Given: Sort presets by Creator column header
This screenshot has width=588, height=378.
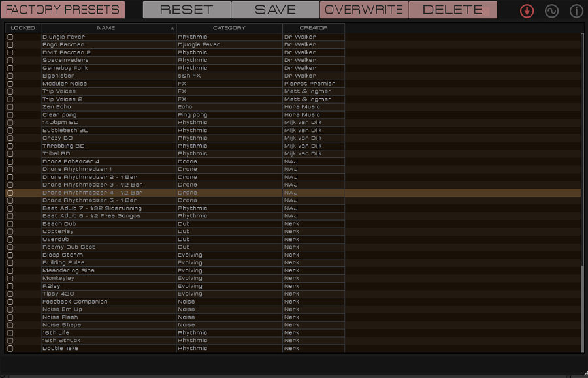Looking at the screenshot, I should pyautogui.click(x=314, y=28).
